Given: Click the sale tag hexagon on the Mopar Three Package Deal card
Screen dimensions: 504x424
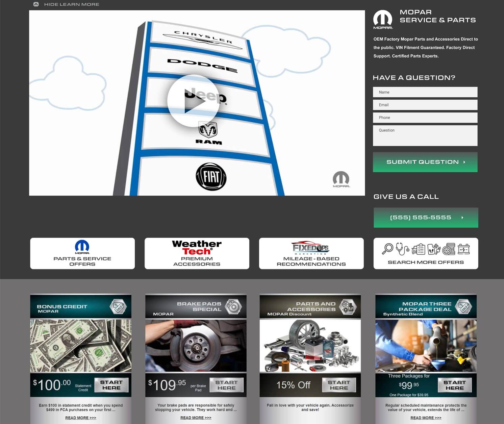Looking at the screenshot, I should (x=463, y=307).
